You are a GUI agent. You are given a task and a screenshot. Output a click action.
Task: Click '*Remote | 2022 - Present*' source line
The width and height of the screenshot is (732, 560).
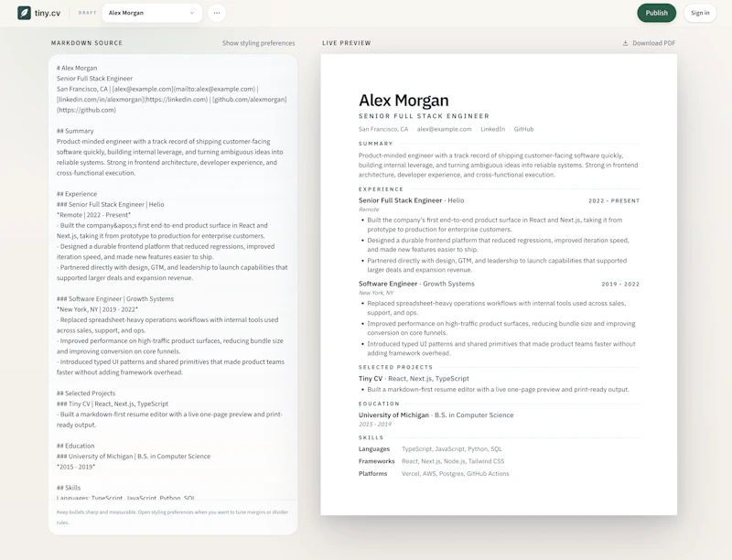94,215
